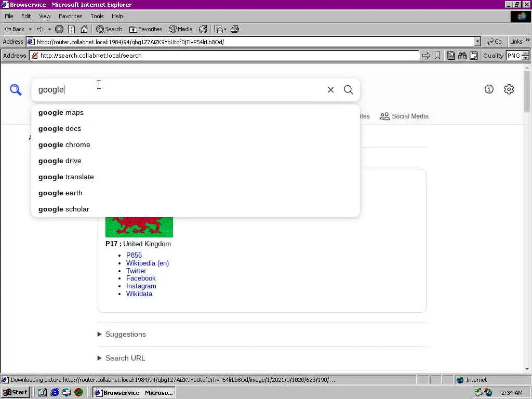Click the blue magnifier logo
The width and height of the screenshot is (532, 399).
coord(16,89)
